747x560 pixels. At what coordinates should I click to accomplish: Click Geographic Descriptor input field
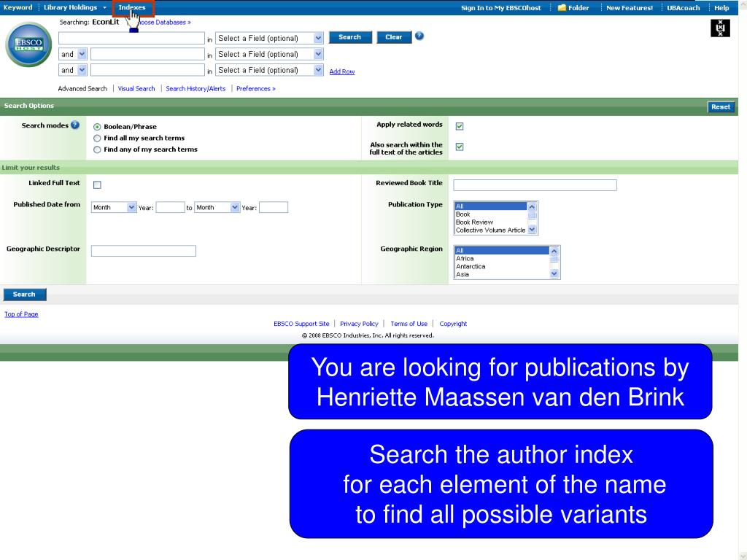tap(144, 251)
